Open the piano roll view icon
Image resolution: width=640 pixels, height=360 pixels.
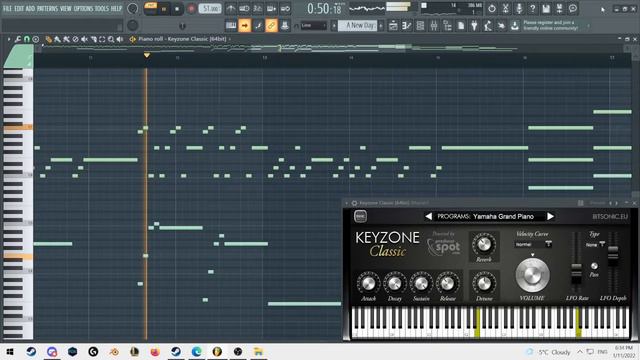407,25
